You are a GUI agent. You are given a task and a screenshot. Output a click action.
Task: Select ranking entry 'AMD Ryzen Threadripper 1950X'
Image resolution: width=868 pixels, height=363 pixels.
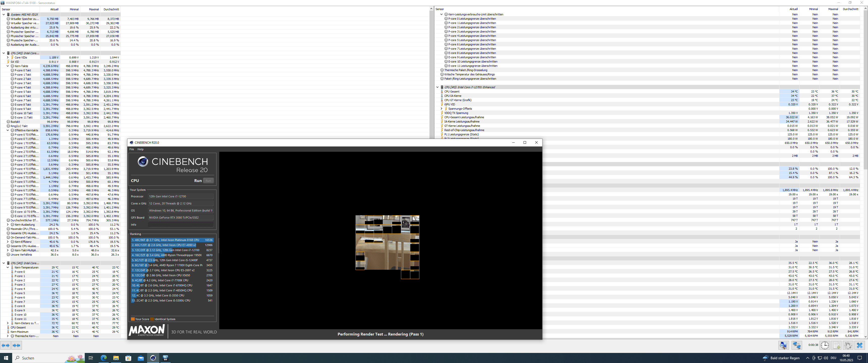(x=172, y=255)
